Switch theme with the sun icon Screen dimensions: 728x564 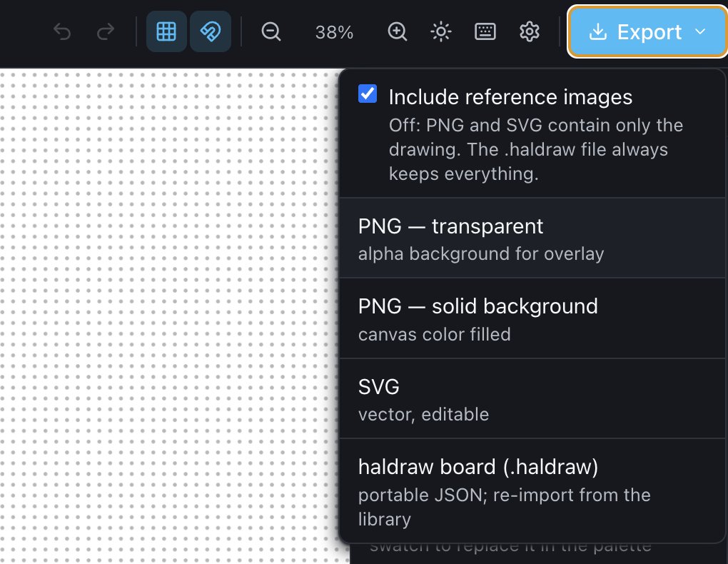point(440,31)
